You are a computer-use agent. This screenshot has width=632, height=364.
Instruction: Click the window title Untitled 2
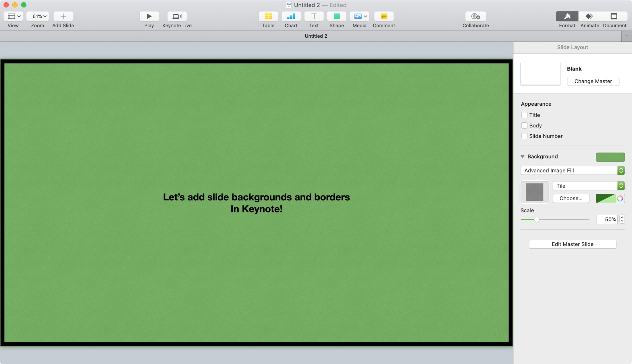pos(307,5)
